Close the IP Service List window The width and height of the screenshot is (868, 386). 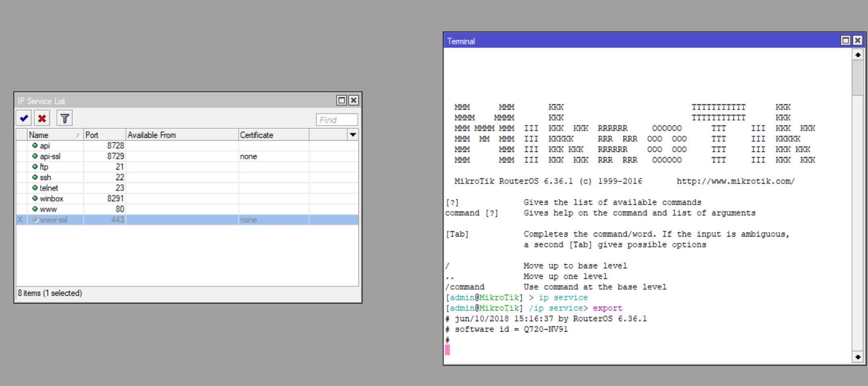(x=353, y=100)
